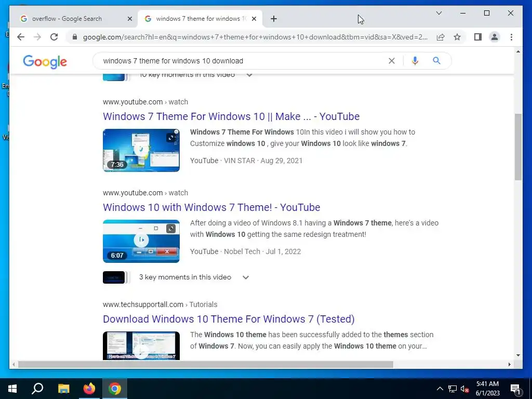This screenshot has height=399, width=532.
Task: Open clock showing 5:41 AM
Action: [x=487, y=389]
